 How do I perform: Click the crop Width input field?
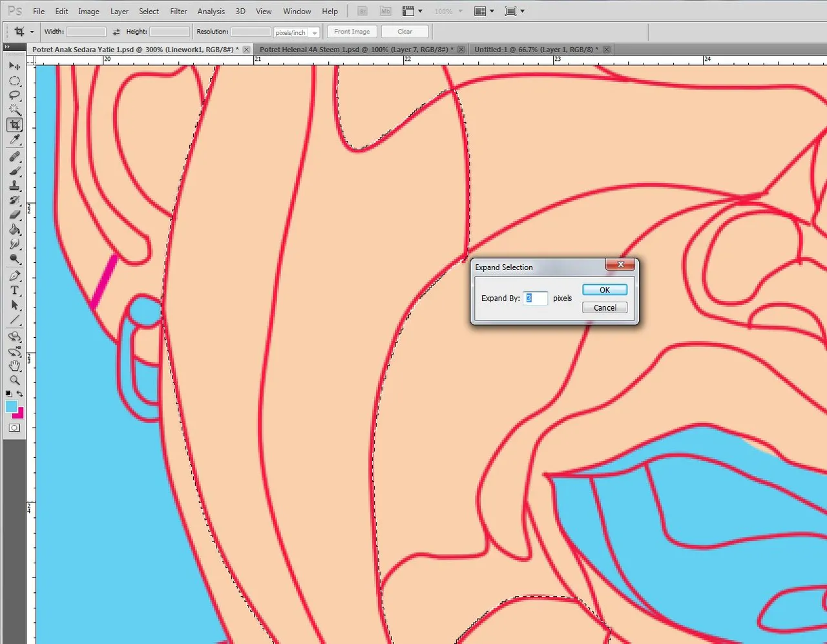click(x=86, y=32)
